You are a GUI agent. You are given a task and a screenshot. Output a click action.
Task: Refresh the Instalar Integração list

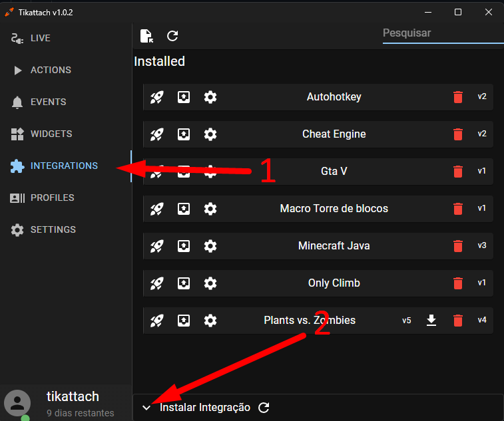[x=264, y=408]
